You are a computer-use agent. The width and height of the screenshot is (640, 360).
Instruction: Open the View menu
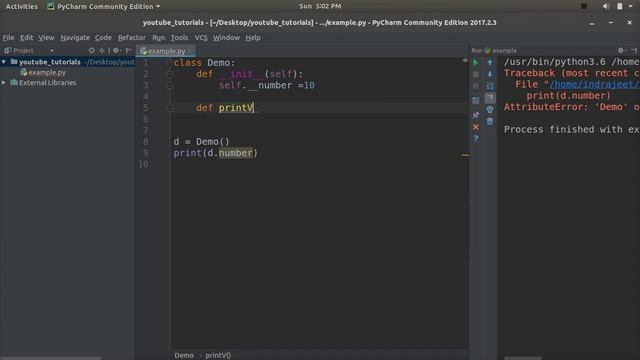tap(46, 38)
